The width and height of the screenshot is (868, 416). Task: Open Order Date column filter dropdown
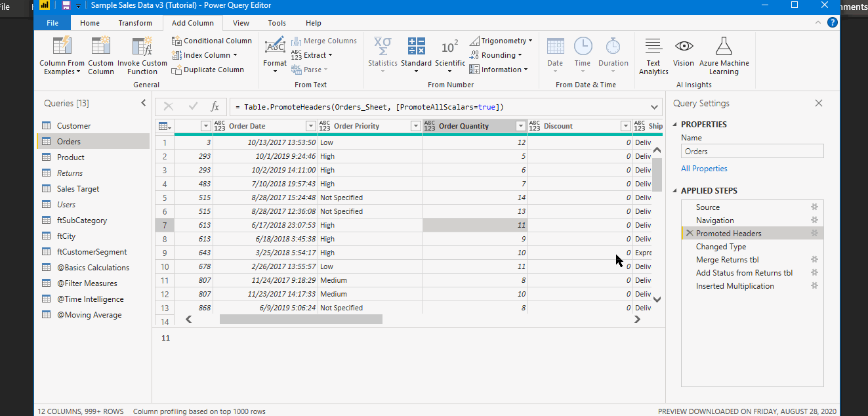(311, 126)
